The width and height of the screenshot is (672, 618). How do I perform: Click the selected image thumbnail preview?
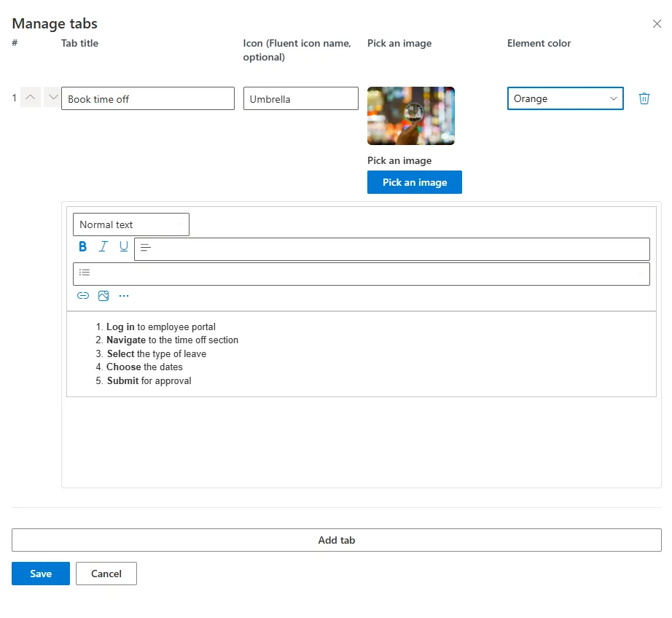tap(410, 115)
